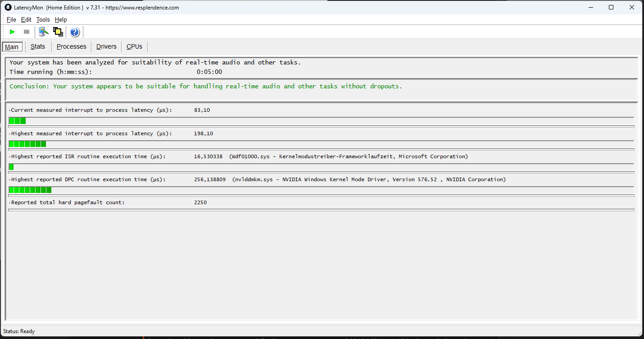Open the Help menu
Image resolution: width=644 pixels, height=339 pixels.
tap(61, 19)
